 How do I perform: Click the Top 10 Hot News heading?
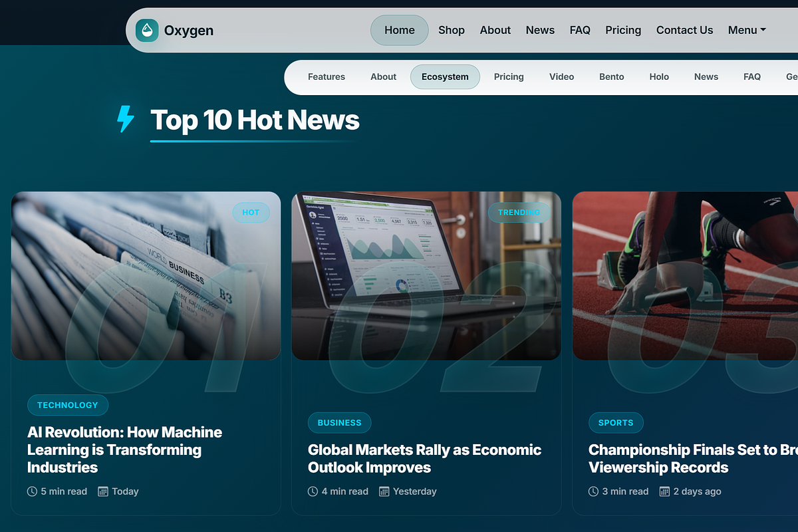click(255, 120)
